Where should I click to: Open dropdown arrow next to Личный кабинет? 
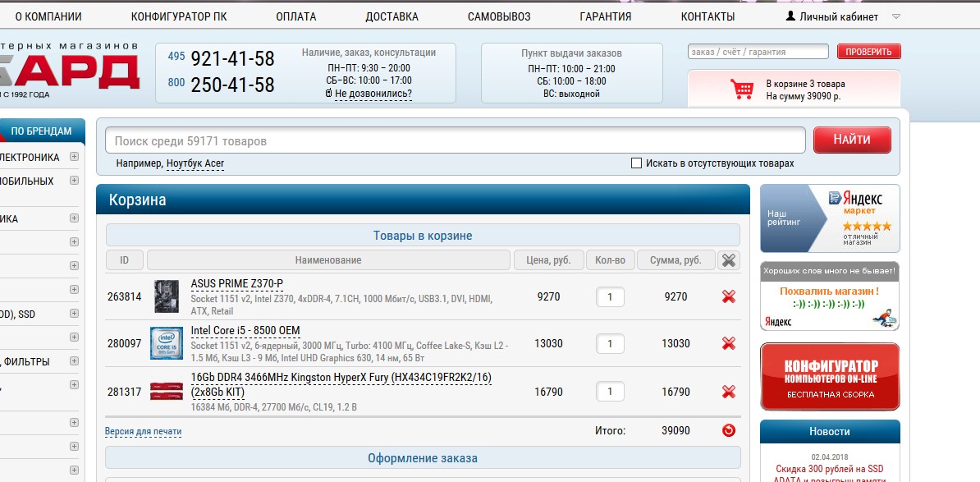point(895,16)
